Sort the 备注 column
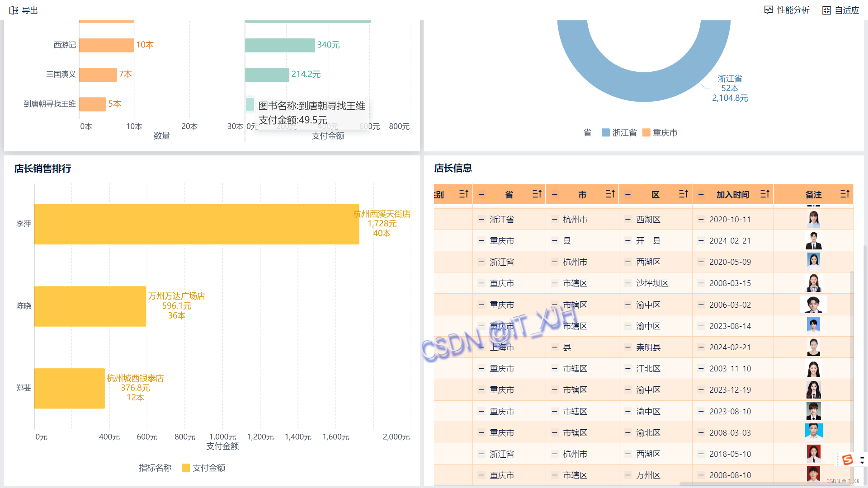 844,194
